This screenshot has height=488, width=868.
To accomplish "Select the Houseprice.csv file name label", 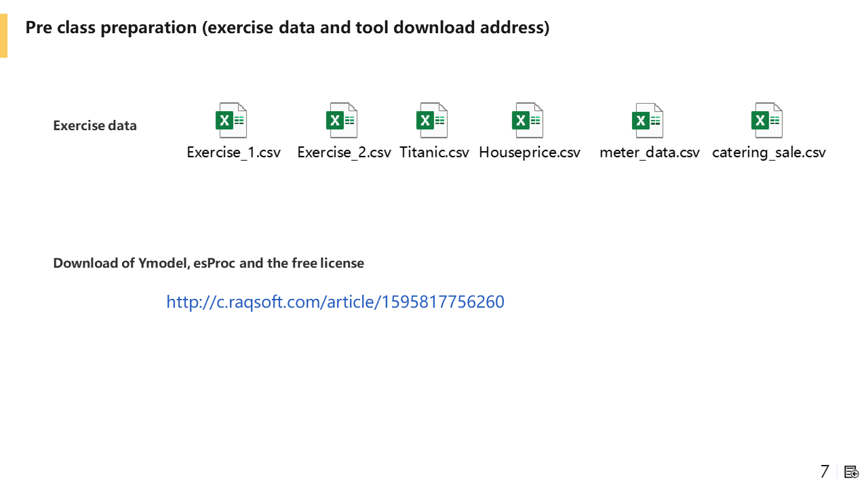I will point(530,152).
